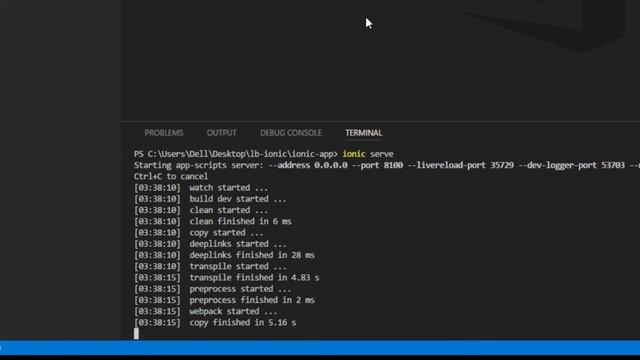Click the 'watch started ...' log line
The height and width of the screenshot is (360, 640).
pyautogui.click(x=201, y=188)
